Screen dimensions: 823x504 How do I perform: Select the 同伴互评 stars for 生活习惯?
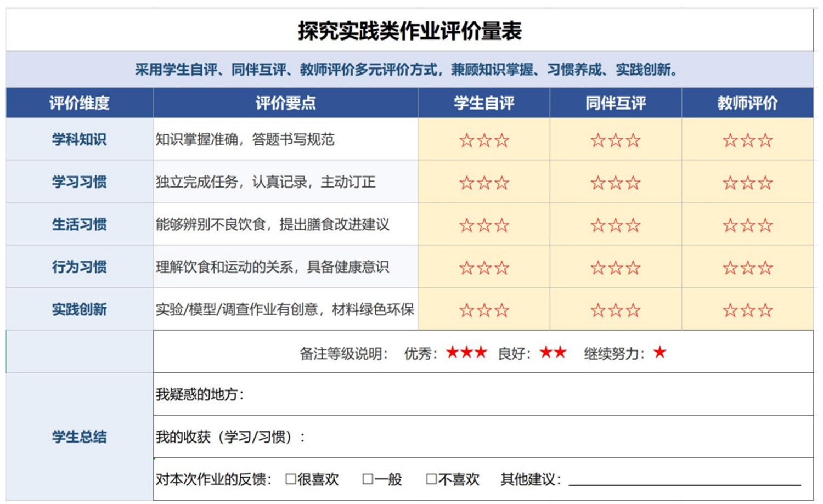[616, 225]
